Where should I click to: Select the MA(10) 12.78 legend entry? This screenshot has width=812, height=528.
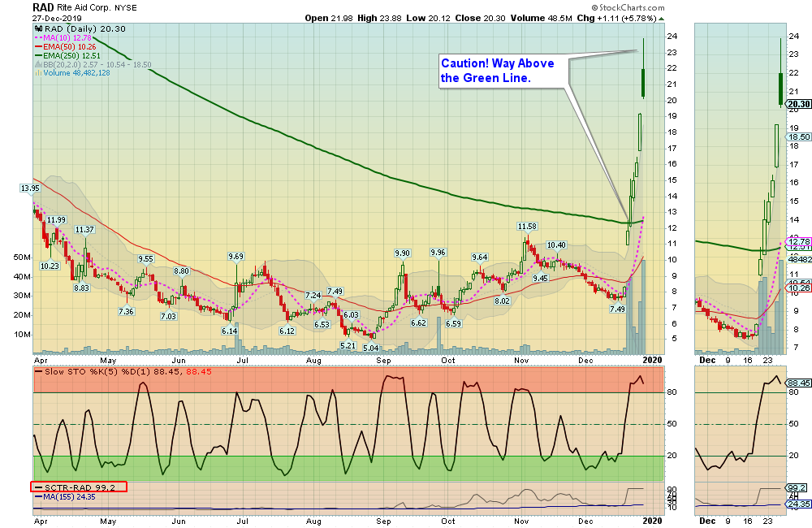pos(63,38)
